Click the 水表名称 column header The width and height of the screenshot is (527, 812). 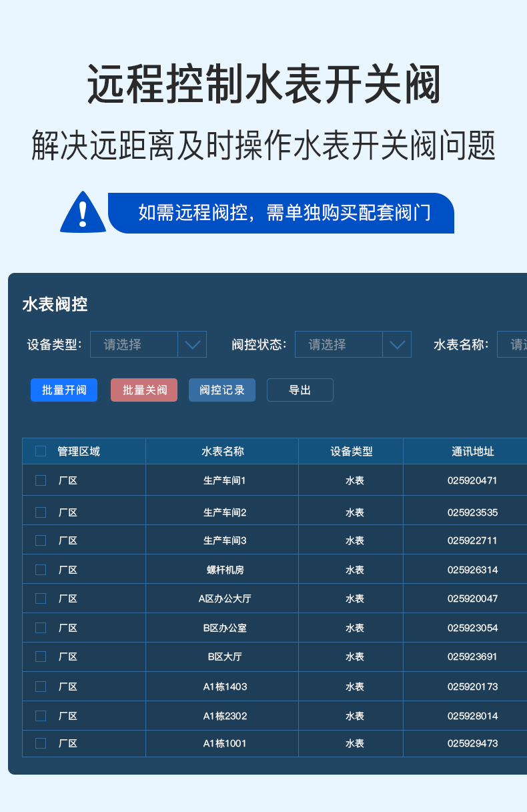point(222,451)
